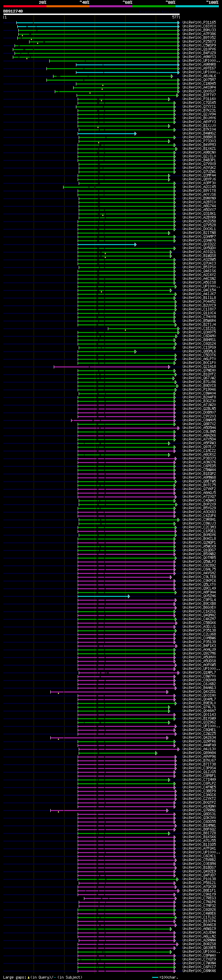The width and height of the screenshot is (222, 980).
Task: Click the red 20% identity legend segment
Action: tap(25, 6)
